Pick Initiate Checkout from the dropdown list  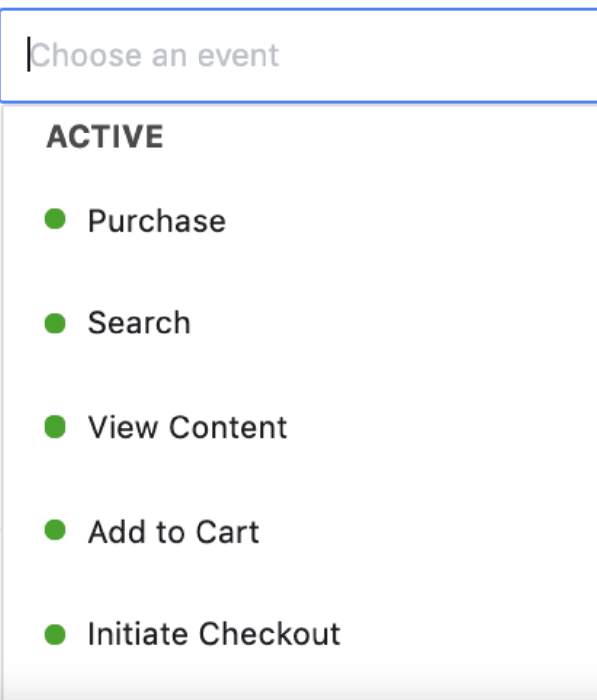pos(300,634)
